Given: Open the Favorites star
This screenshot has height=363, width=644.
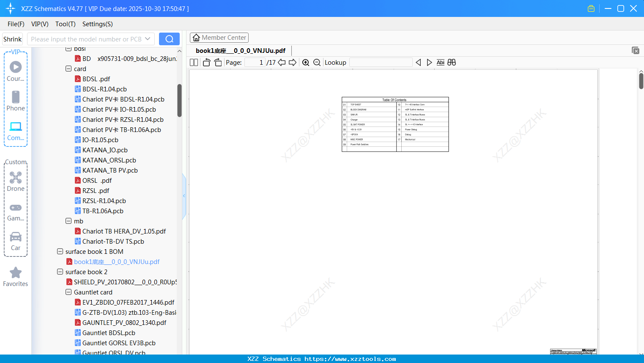Looking at the screenshot, I should tap(16, 277).
